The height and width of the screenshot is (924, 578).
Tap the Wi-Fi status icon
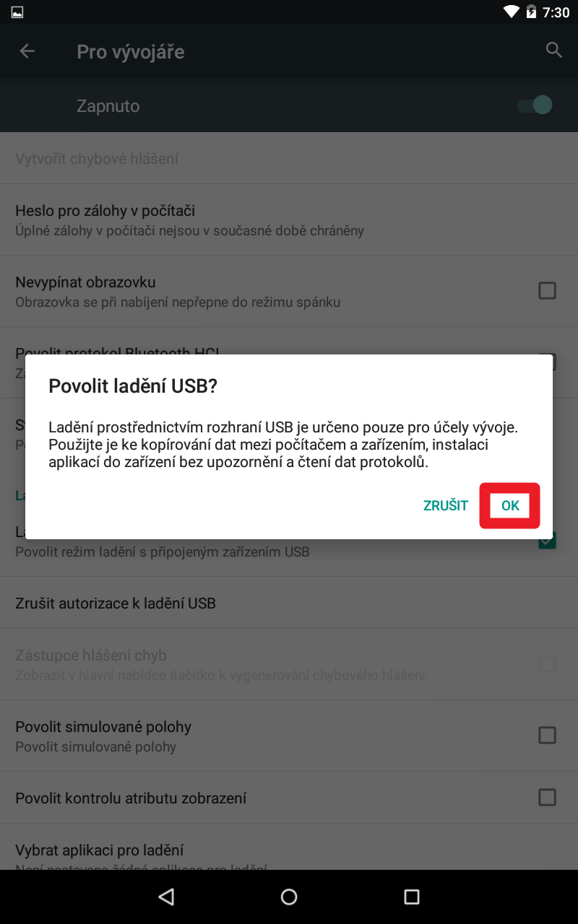tap(512, 12)
